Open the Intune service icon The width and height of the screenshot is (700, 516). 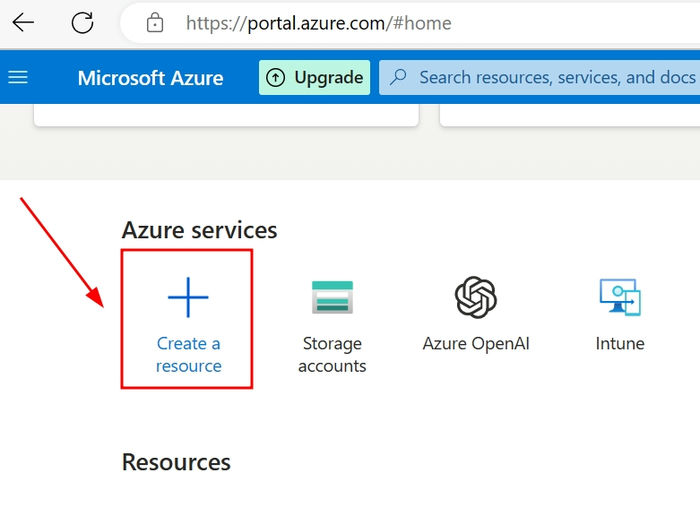620,297
